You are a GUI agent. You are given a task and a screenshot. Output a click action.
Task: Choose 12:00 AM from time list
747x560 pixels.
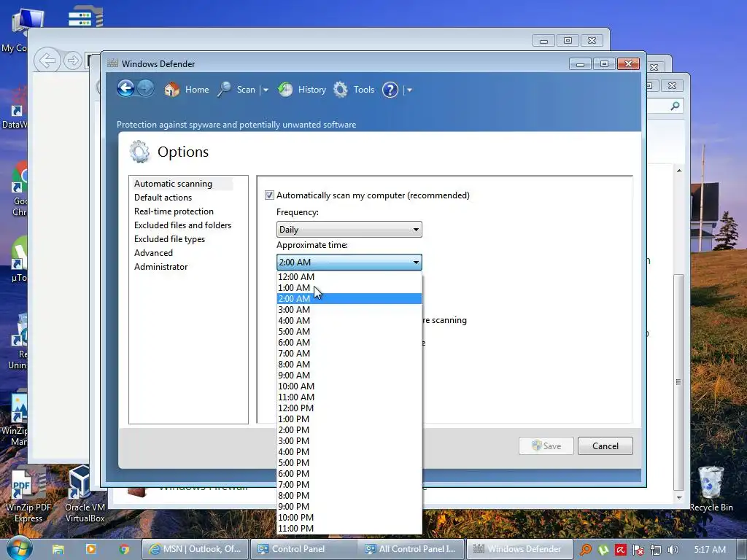coord(349,276)
